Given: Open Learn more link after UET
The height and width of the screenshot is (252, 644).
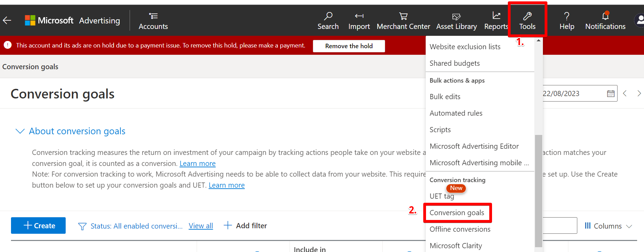Looking at the screenshot, I should pyautogui.click(x=227, y=185).
